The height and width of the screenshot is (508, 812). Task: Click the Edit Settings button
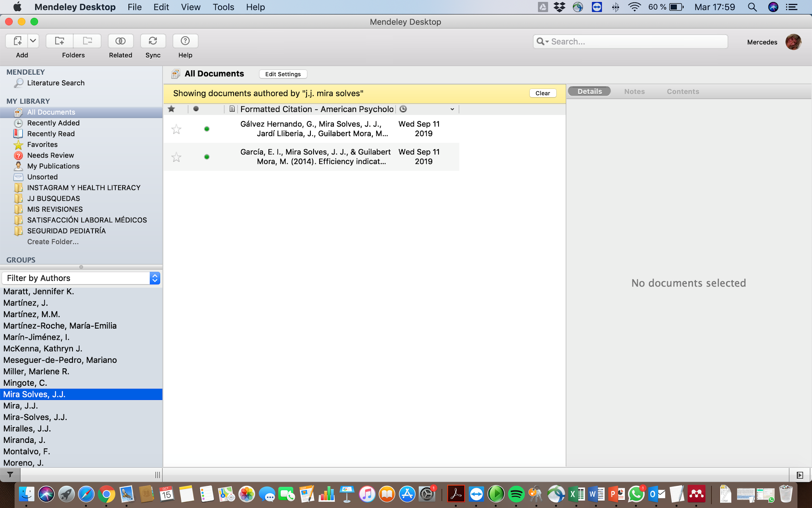283,74
